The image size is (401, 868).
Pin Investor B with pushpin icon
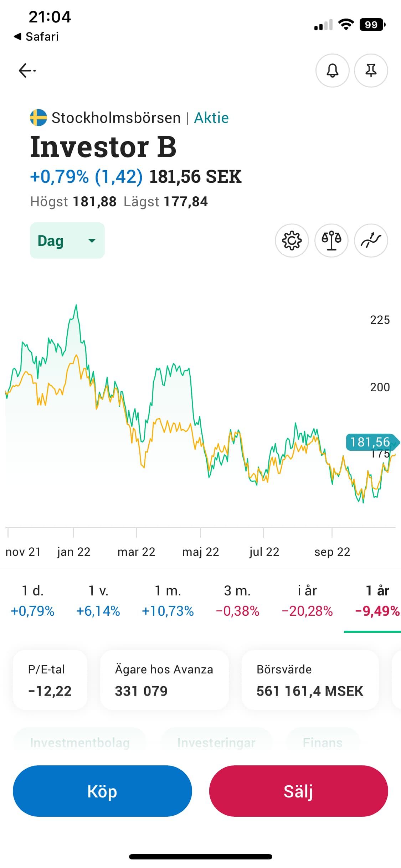[x=371, y=71]
